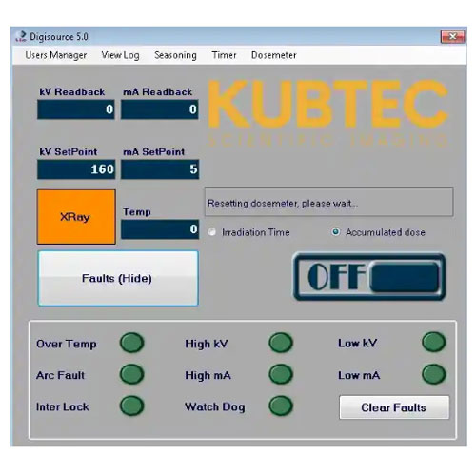Click the mA Readback value field
476x475 pixels.
click(x=160, y=109)
